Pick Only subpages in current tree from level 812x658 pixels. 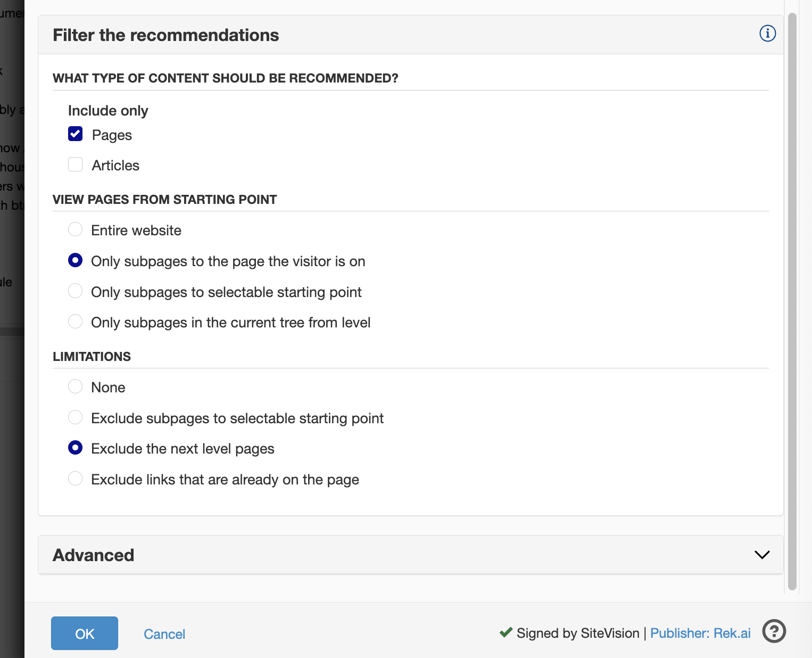tap(76, 322)
